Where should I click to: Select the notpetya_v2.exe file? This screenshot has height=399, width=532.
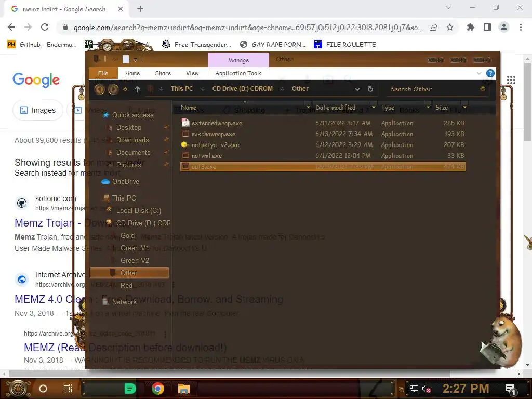point(323,145)
